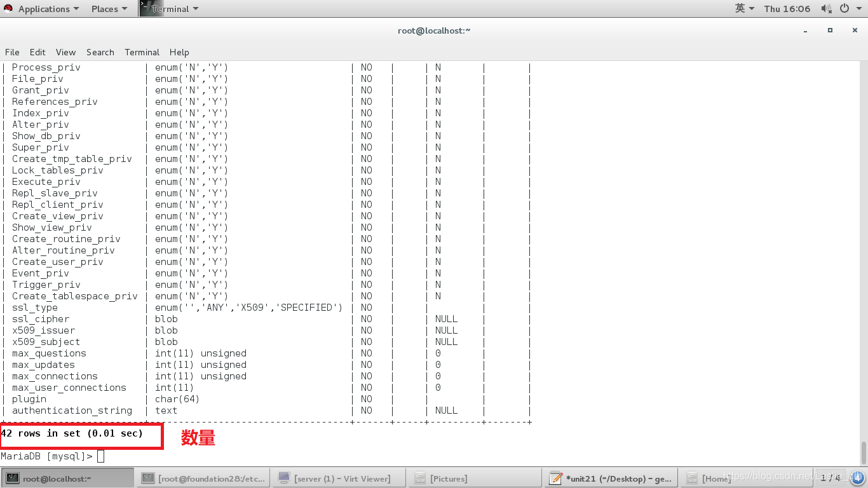Click the volume speaker icon
This screenshot has width=868, height=488.
[x=826, y=8]
